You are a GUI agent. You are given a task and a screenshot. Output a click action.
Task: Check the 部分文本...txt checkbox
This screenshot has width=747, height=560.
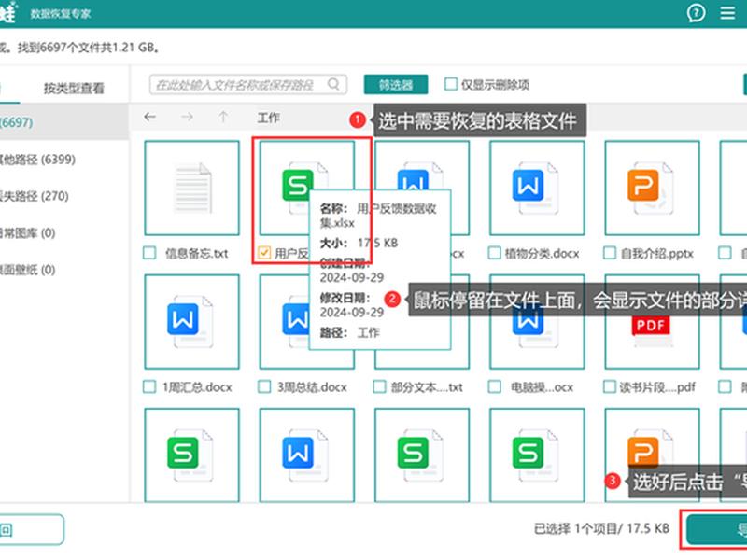click(x=380, y=386)
